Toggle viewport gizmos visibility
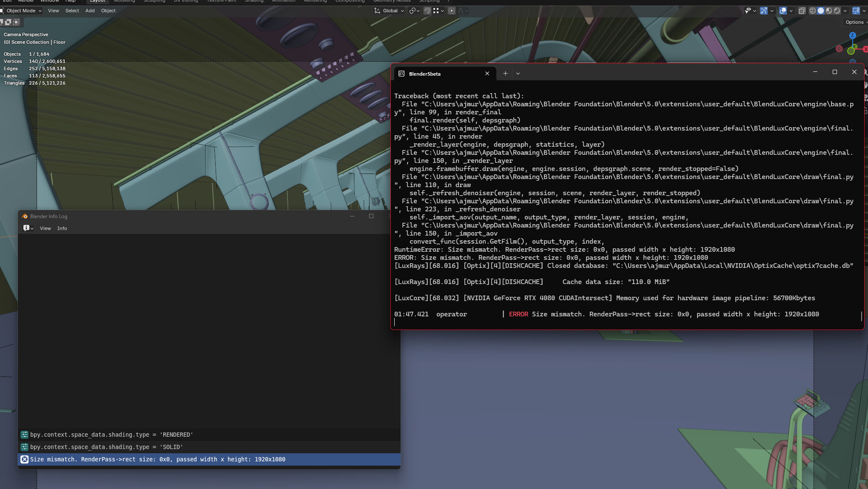Image resolution: width=868 pixels, height=489 pixels. click(x=764, y=11)
